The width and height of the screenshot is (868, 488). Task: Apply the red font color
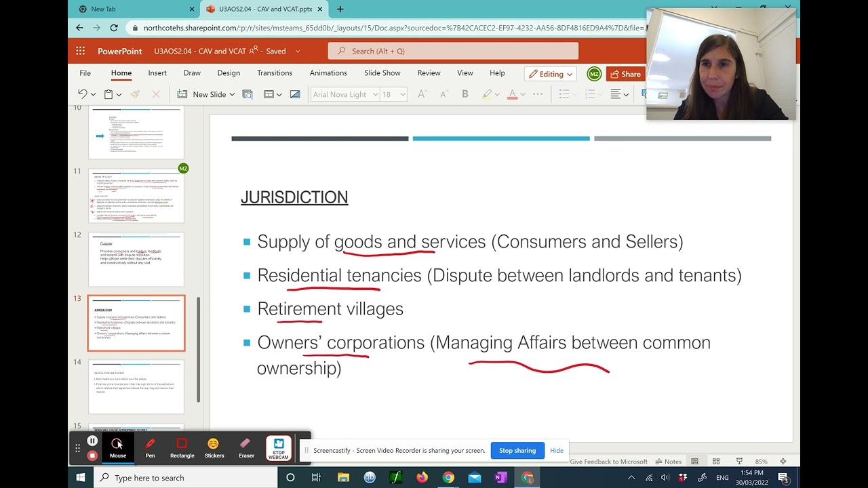(x=512, y=94)
